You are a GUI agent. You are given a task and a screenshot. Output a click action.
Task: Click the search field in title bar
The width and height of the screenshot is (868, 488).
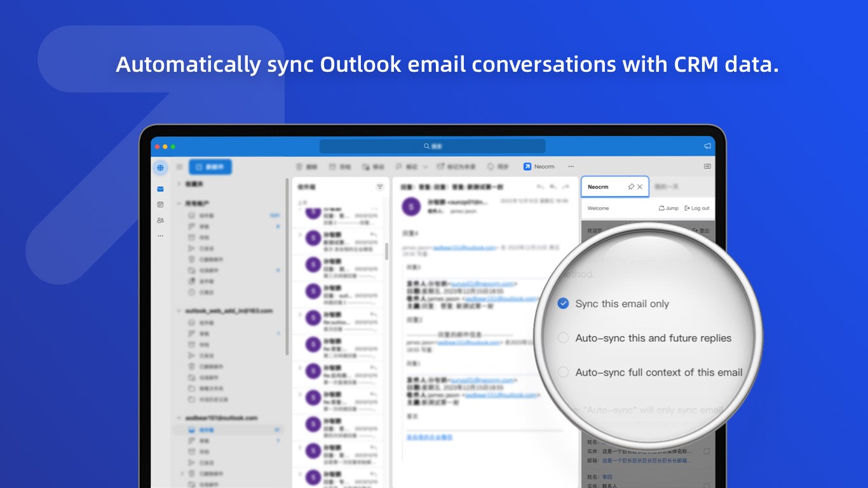[432, 146]
